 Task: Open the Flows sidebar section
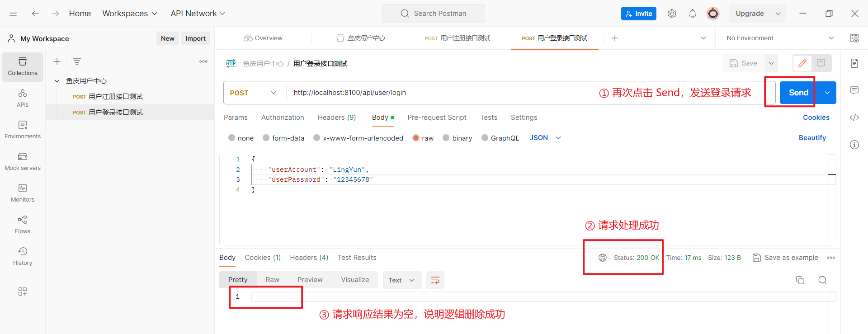point(23,225)
